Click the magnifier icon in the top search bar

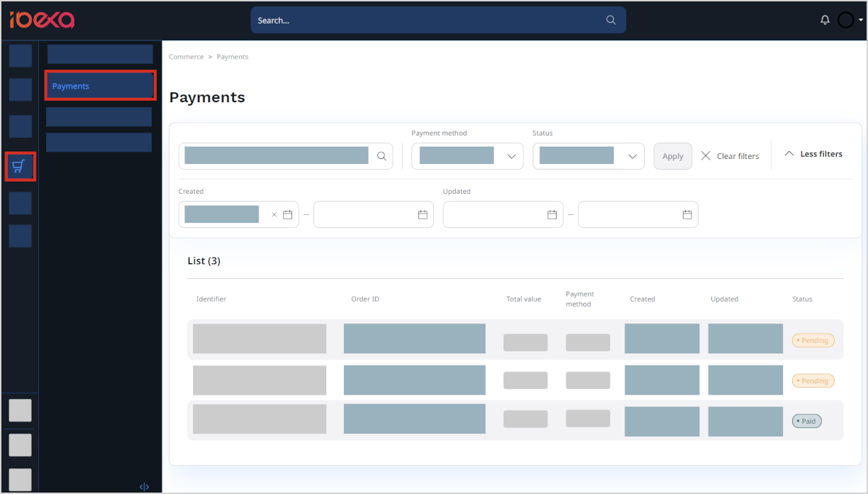click(611, 20)
